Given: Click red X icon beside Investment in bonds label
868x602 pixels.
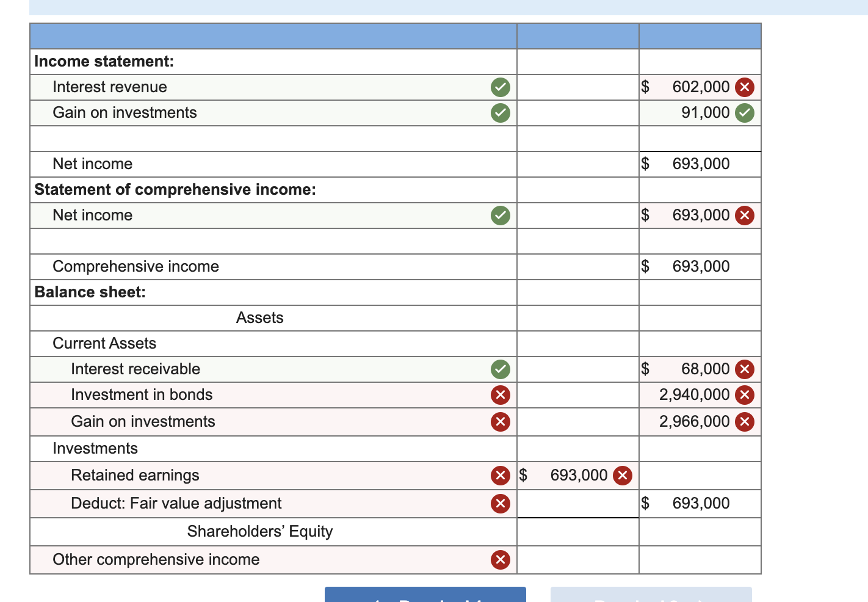Looking at the screenshot, I should pyautogui.click(x=501, y=395).
